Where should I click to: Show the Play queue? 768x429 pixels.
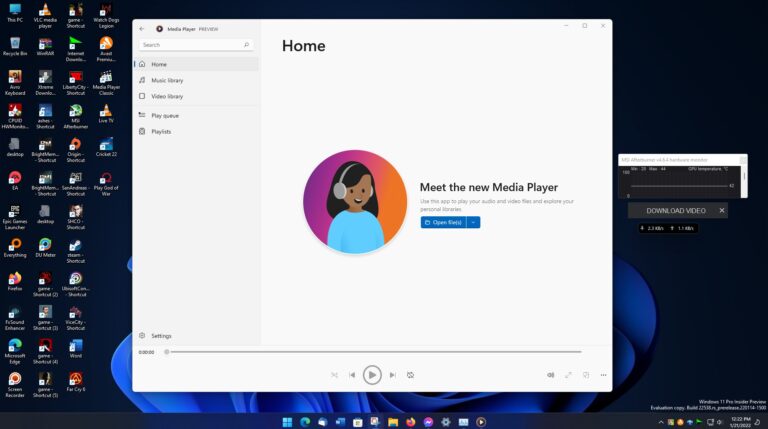tap(196, 116)
